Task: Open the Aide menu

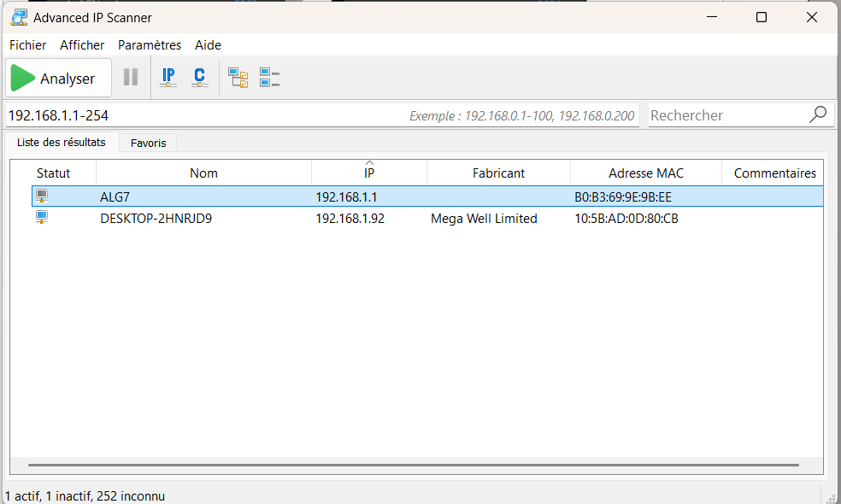Action: (208, 45)
